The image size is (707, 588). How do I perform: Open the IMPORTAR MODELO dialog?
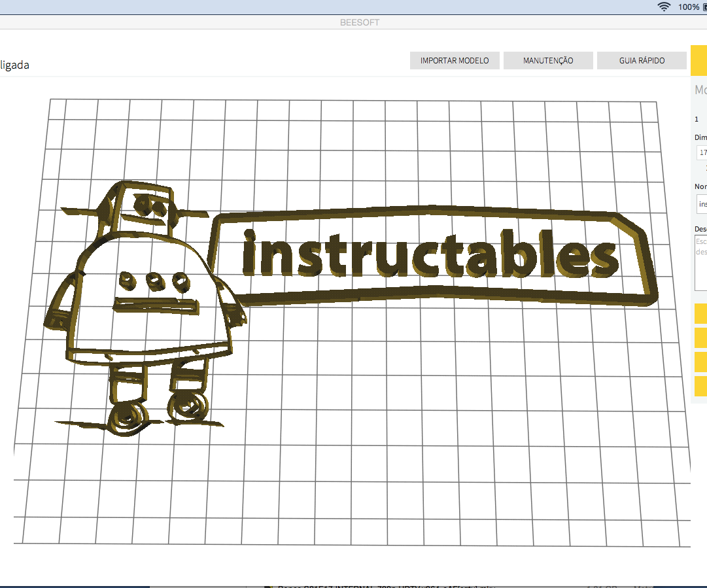[x=455, y=60]
